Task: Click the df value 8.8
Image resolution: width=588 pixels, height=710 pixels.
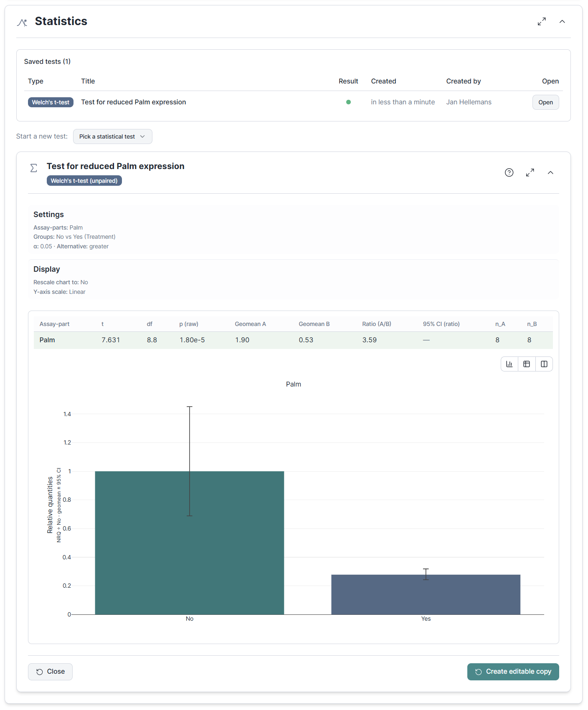Action: [152, 340]
